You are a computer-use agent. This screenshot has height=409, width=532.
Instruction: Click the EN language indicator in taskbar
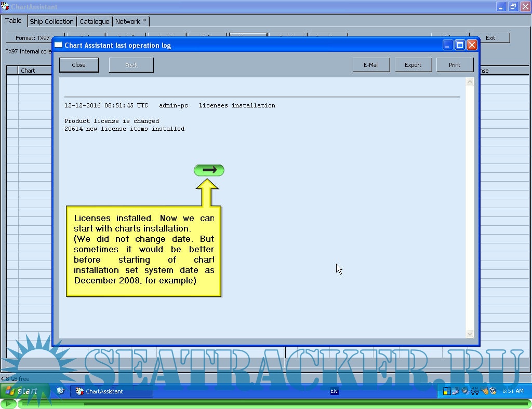334,391
